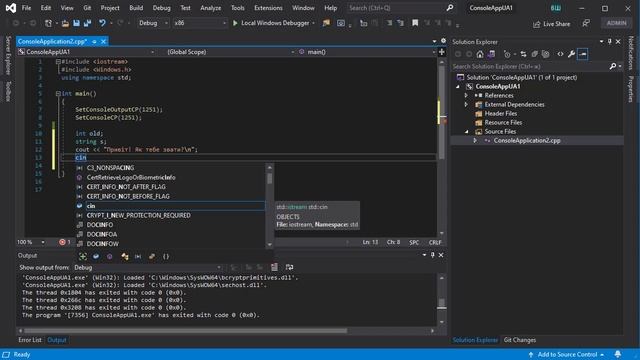
Task: Pin the ConsoleApplication2.cpp tab
Action: [x=94, y=41]
